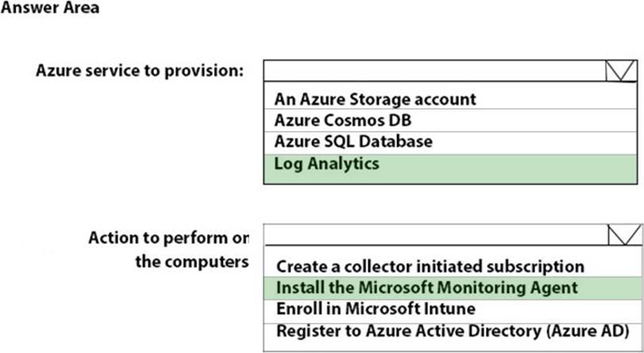Choose Azure Cosmos DB from the list
The image size is (644, 353).
click(x=343, y=121)
